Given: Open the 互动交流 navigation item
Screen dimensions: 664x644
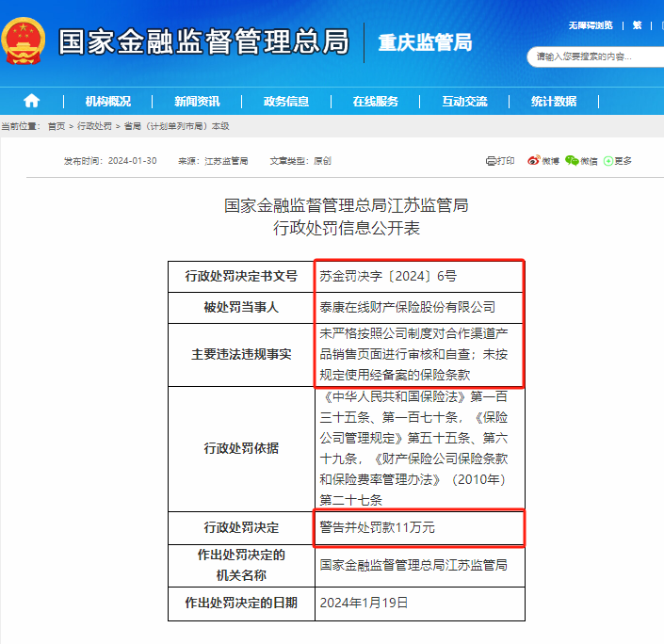Looking at the screenshot, I should 464,102.
